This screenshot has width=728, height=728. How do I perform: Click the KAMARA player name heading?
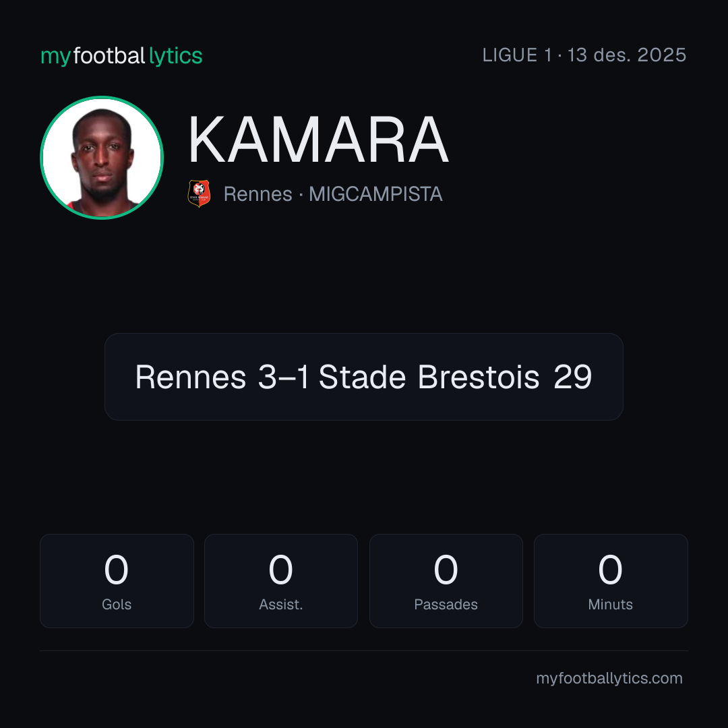(318, 140)
